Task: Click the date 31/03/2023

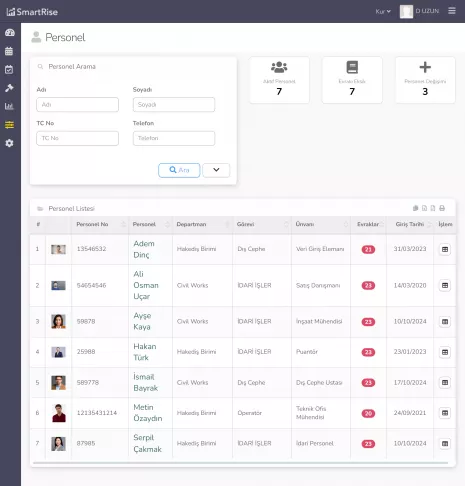Action: click(x=410, y=249)
